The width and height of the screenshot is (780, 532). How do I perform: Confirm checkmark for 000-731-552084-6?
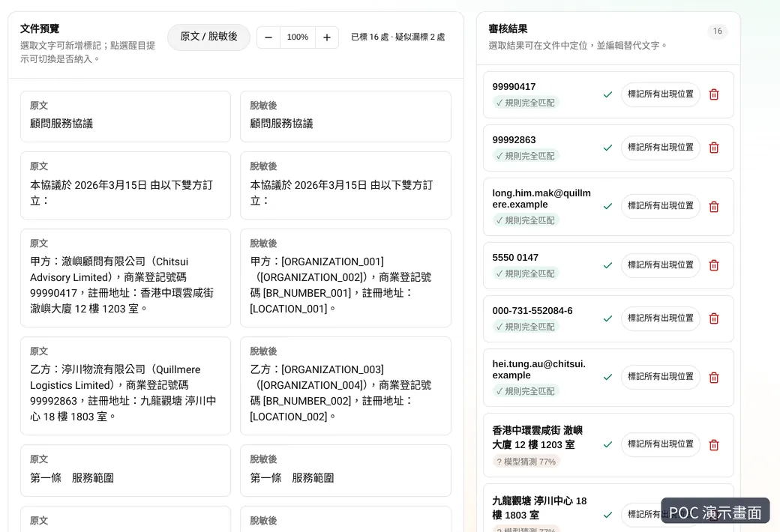pos(607,318)
